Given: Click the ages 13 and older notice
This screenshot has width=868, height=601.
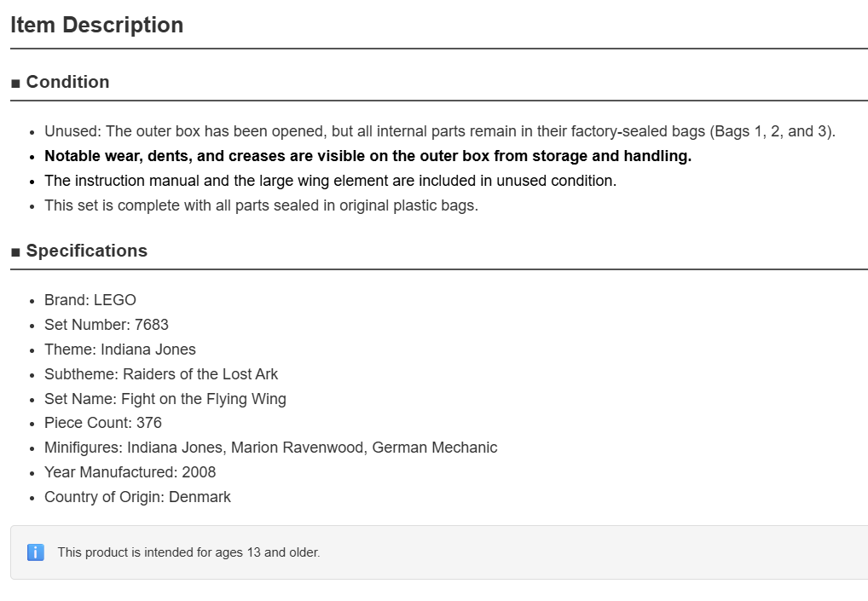Looking at the screenshot, I should point(188,552).
